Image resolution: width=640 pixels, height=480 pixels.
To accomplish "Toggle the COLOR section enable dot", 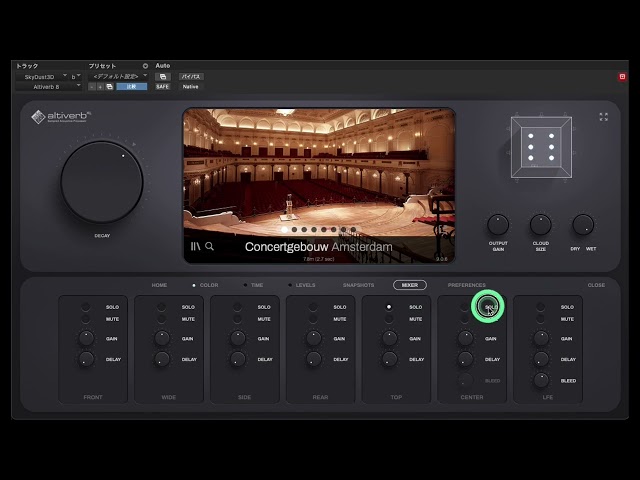I will [194, 285].
